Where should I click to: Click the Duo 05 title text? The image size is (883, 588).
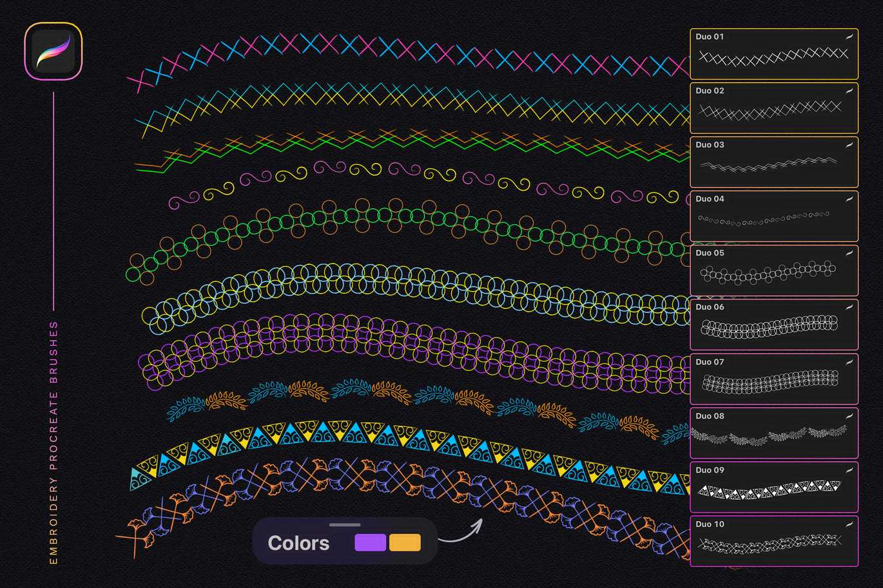(710, 253)
